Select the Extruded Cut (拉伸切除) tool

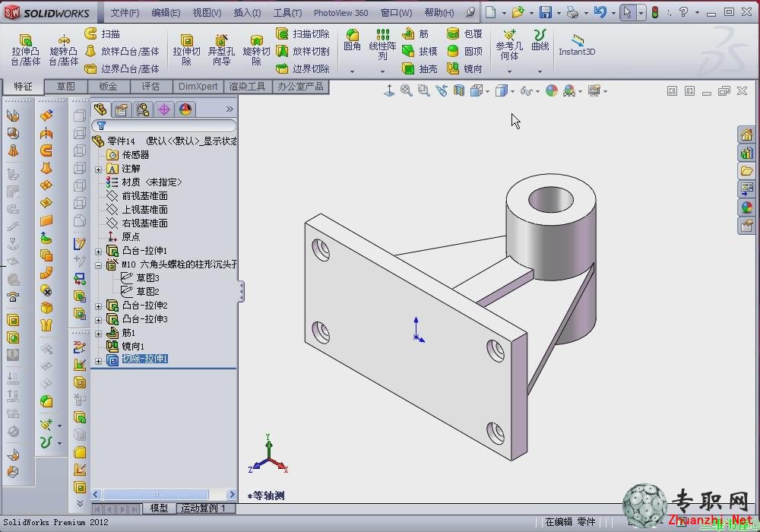187,49
